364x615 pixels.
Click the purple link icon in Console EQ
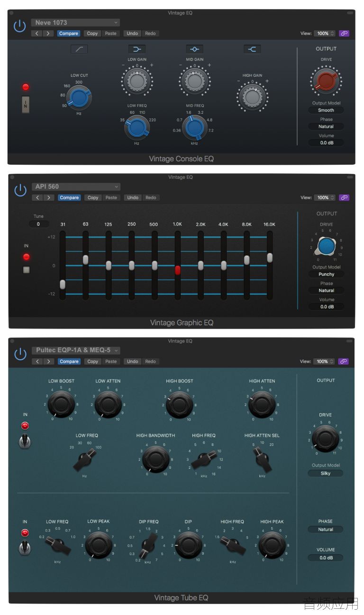coord(344,34)
